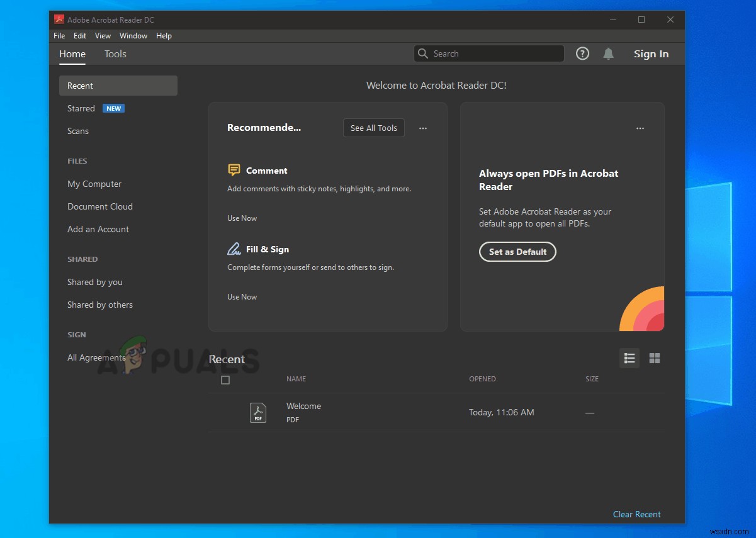This screenshot has width=756, height=538.
Task: Click the Adobe Acrobat logo in title bar
Action: pos(59,20)
